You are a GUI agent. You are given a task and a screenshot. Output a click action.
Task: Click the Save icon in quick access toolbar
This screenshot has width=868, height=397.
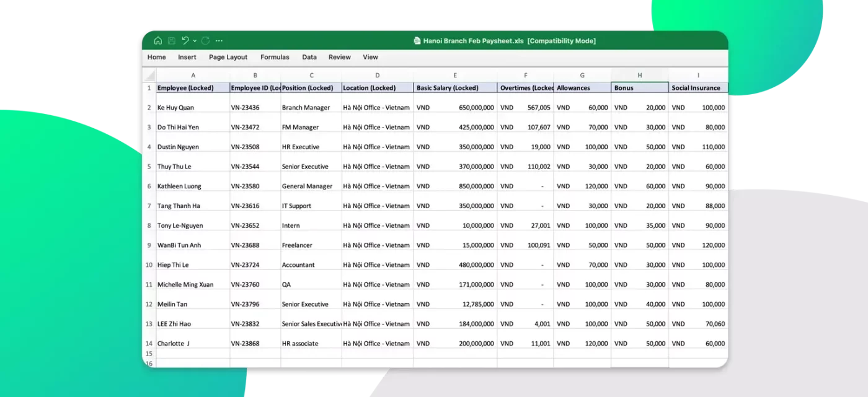172,41
